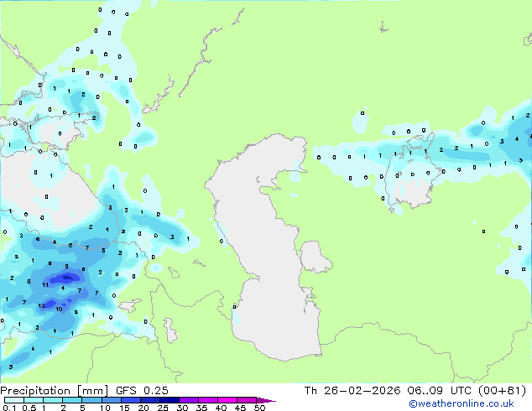532x411 pixels.
Task: Click the legend label '30'
Action: click(182, 408)
